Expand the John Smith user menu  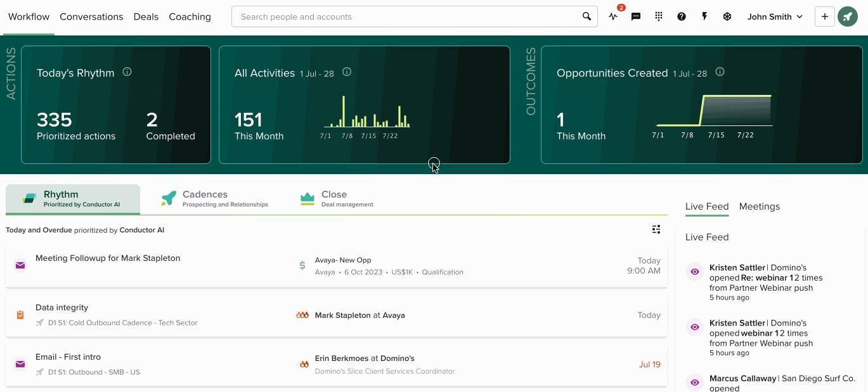pos(775,17)
